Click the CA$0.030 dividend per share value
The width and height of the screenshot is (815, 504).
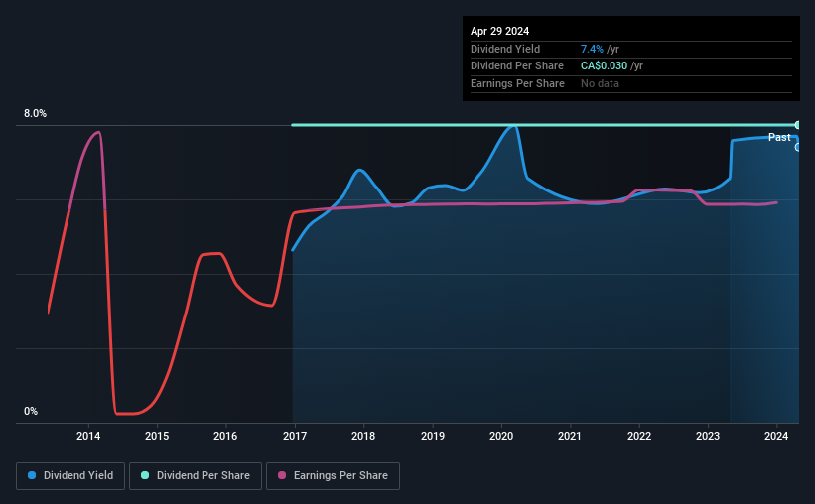click(x=604, y=66)
